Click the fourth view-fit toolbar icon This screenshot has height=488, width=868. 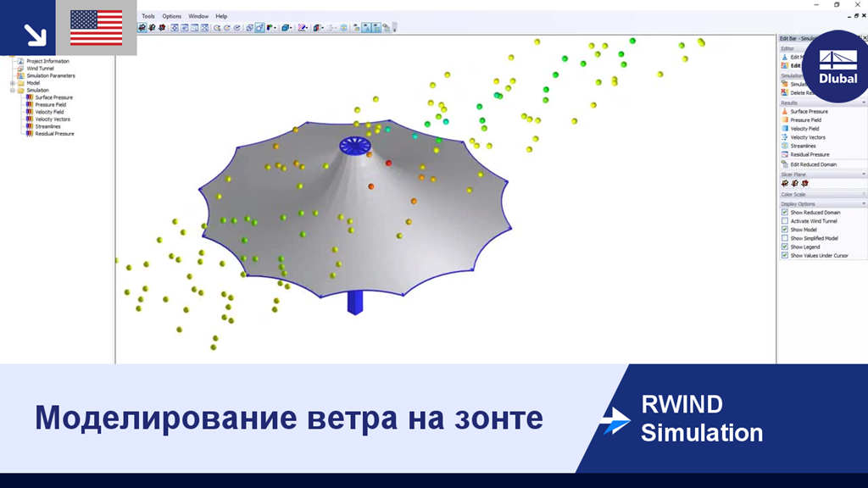point(204,28)
